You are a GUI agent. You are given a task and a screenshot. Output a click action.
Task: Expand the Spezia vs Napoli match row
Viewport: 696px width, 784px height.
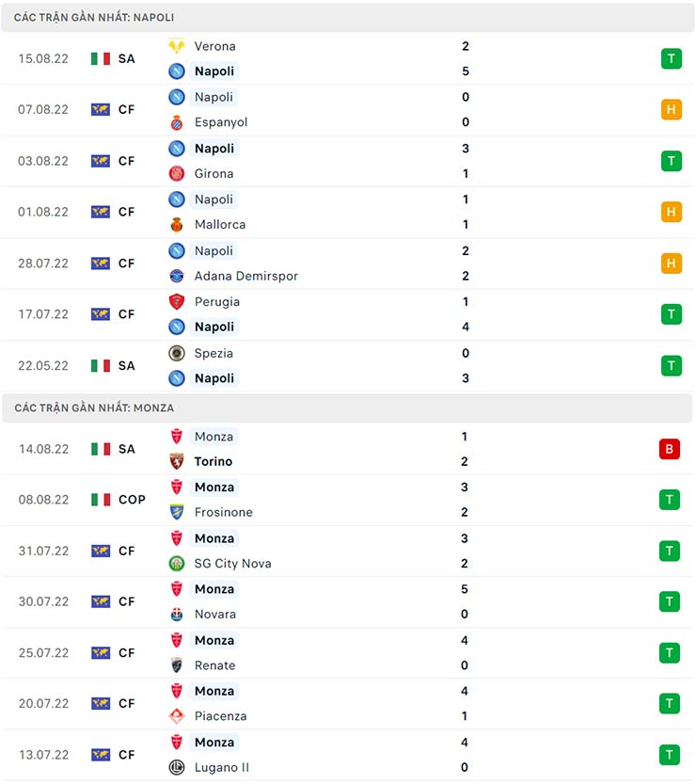point(348,365)
